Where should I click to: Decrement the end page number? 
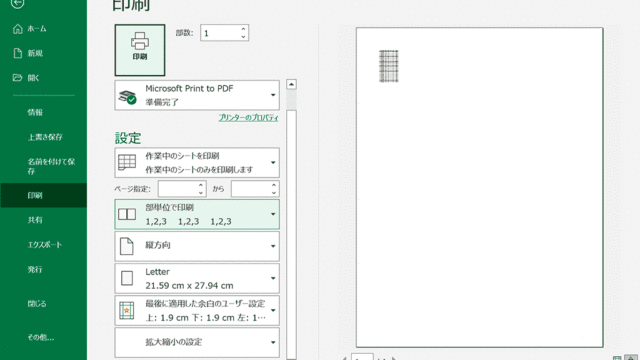274,193
